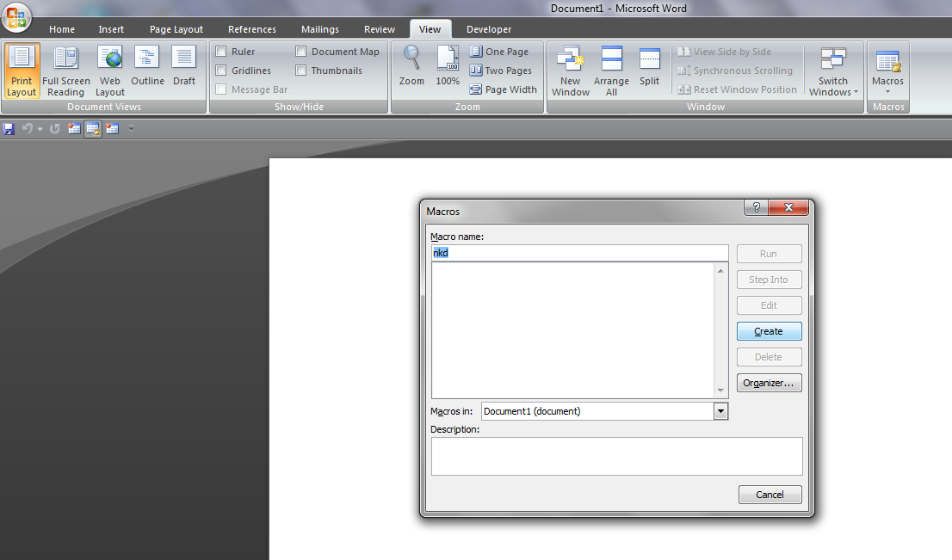The width and height of the screenshot is (952, 560).
Task: Enable the Thumbnails checkbox
Action: pyautogui.click(x=301, y=71)
